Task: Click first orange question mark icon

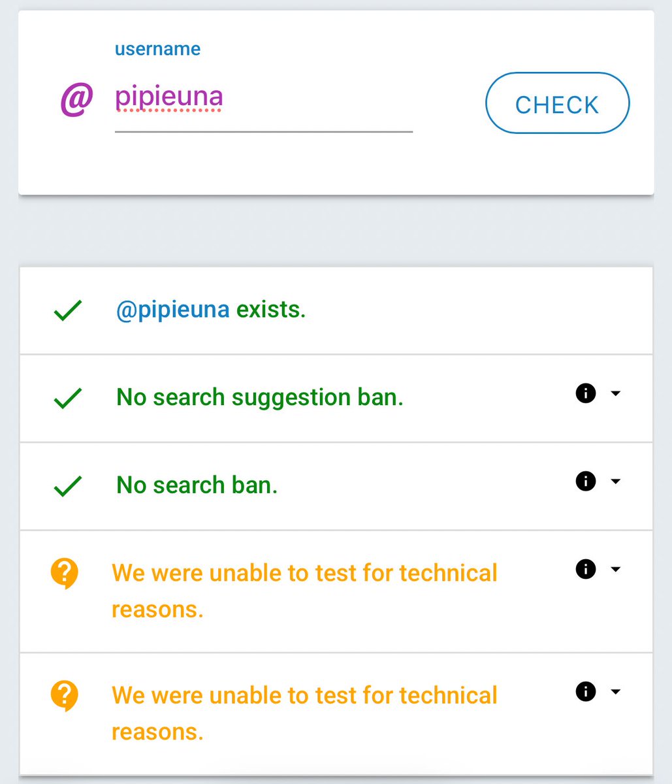Action: click(65, 574)
